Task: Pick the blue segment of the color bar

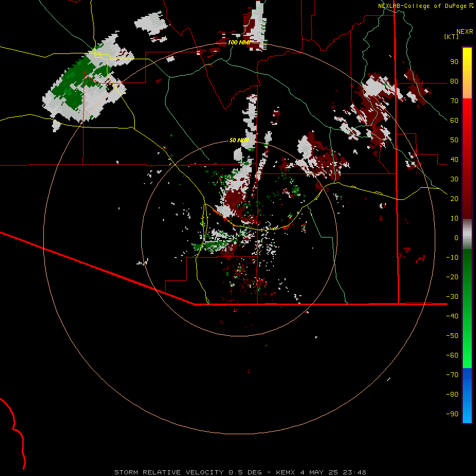Action: click(x=467, y=396)
